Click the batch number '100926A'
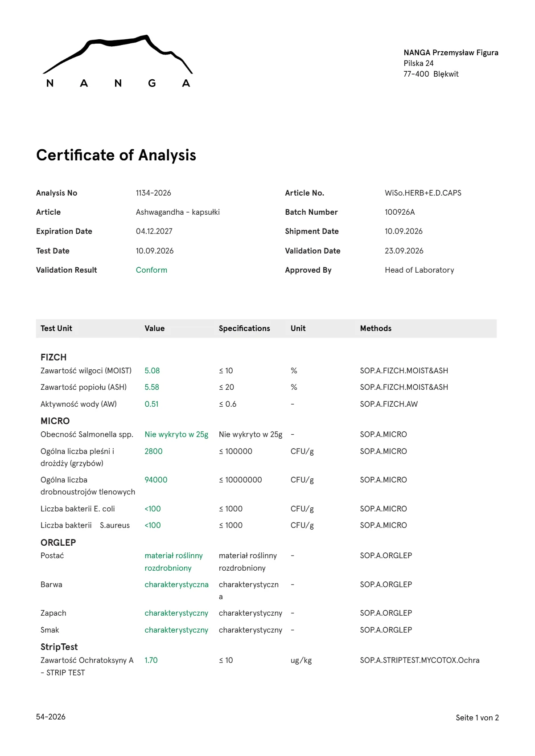The image size is (535, 756). (x=399, y=212)
